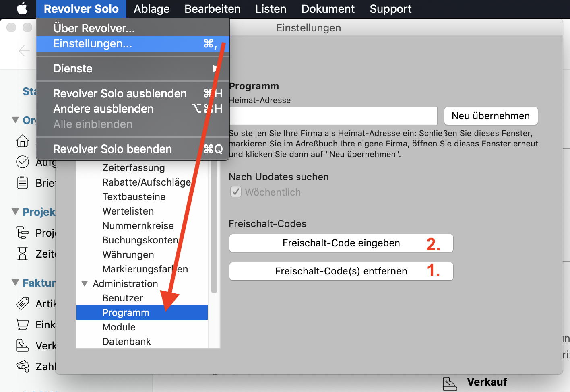Click the Freischalt-Code eingeben button
The width and height of the screenshot is (570, 392).
click(341, 243)
